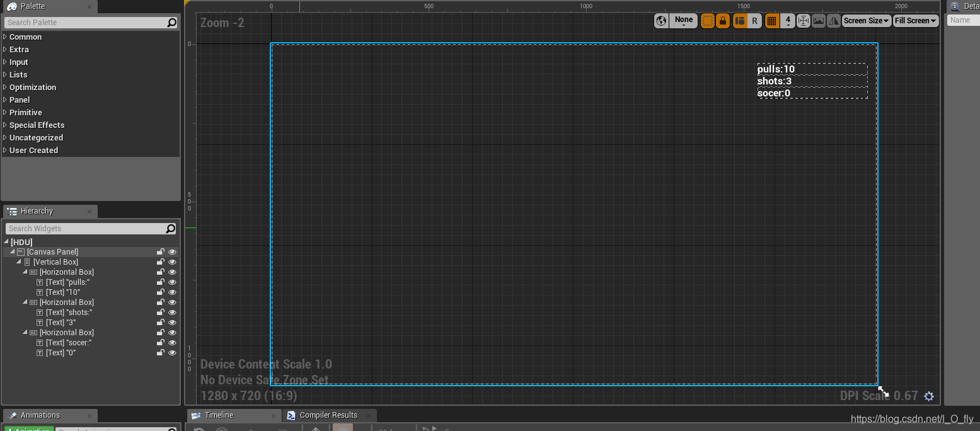Click the flip mirror icon in toolbar
Screen dimensions: 980x431
pyautogui.click(x=834, y=21)
